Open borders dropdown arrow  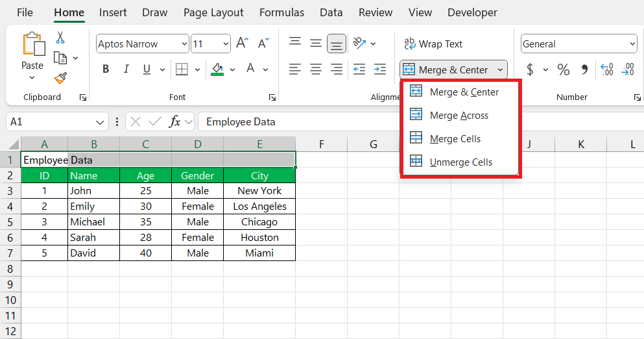[x=197, y=69]
